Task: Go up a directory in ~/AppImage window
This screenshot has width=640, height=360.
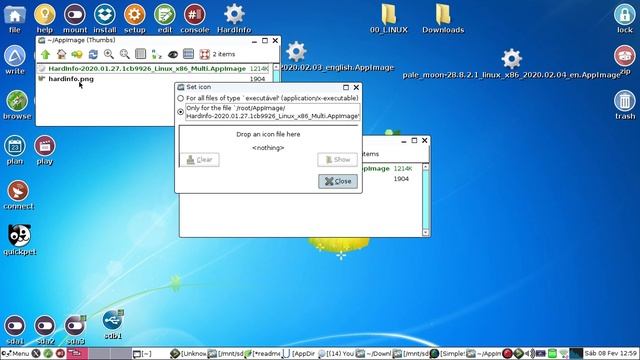Action: point(45,54)
